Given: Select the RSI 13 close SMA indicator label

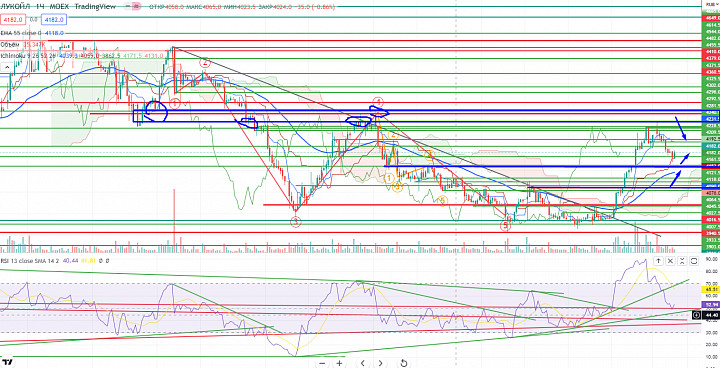Looking at the screenshot, I should point(29,260).
